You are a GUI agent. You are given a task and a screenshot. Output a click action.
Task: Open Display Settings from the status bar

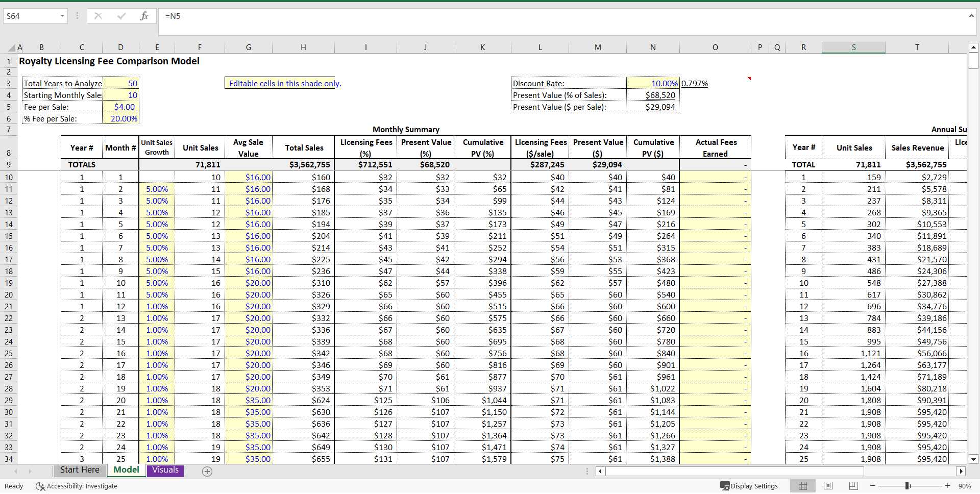click(749, 486)
